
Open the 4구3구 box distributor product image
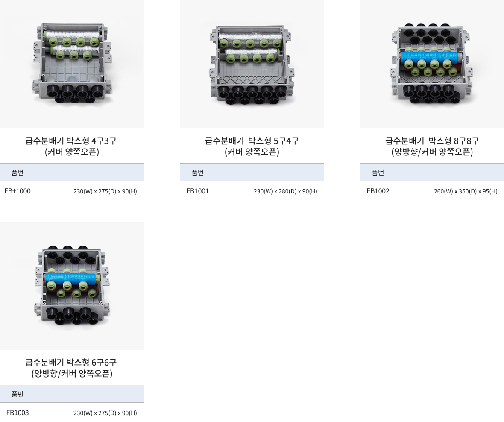[72, 64]
